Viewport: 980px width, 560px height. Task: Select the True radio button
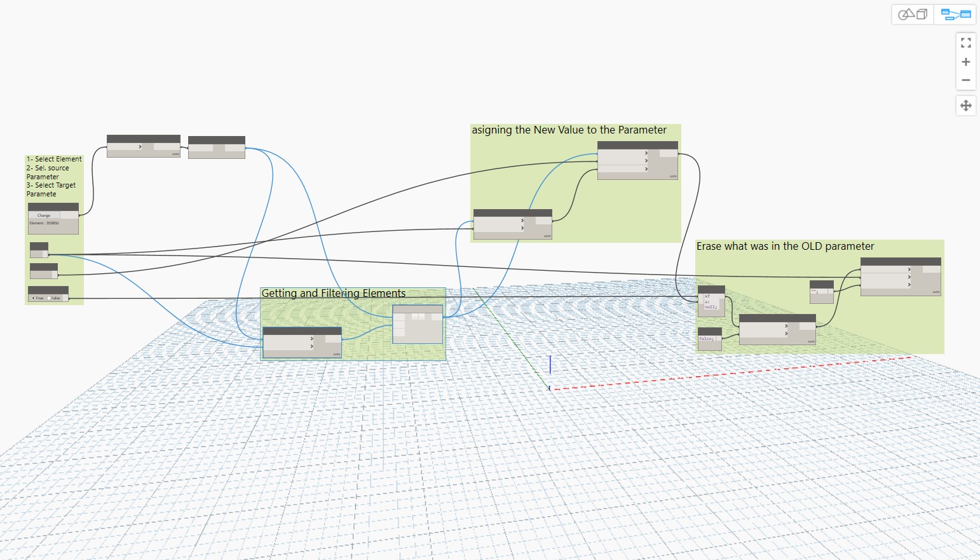(34, 298)
